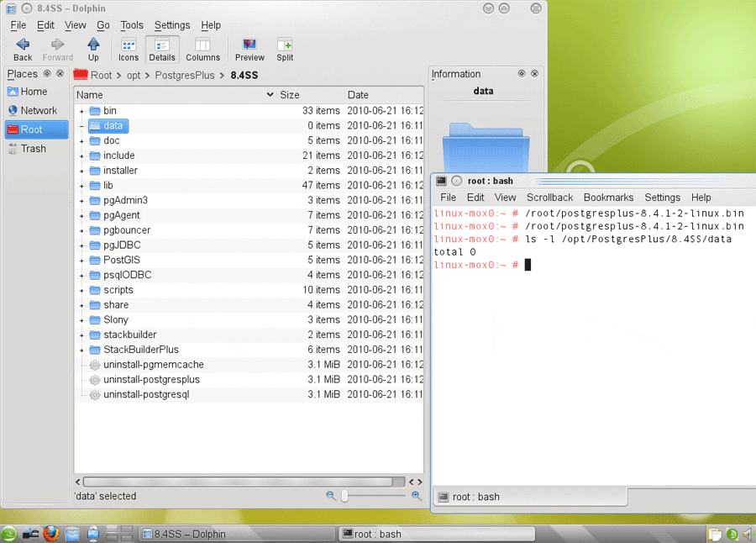This screenshot has width=756, height=543.
Task: Expand the Slony folder tree
Action: [81, 321]
